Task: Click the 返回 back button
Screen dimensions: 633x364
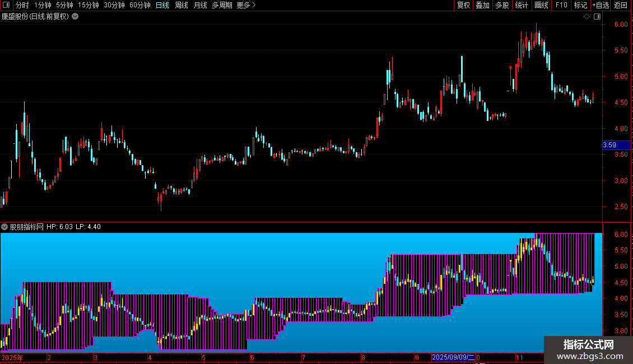Action: coord(621,5)
